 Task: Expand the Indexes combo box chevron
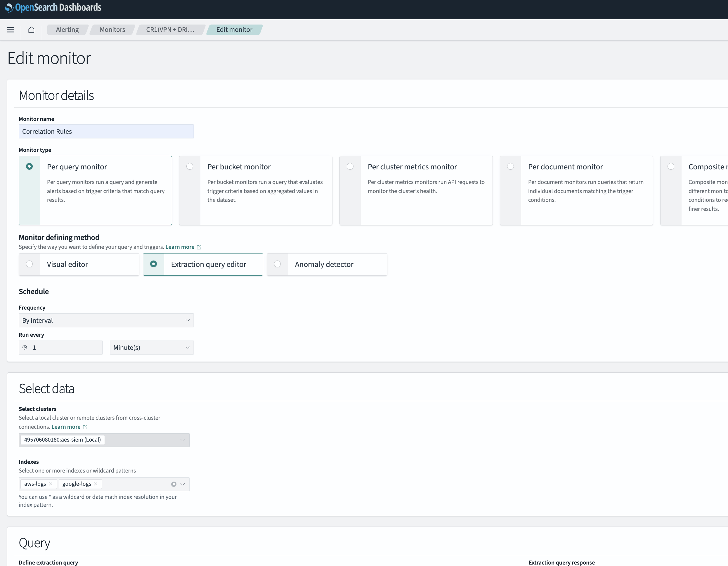pyautogui.click(x=183, y=484)
